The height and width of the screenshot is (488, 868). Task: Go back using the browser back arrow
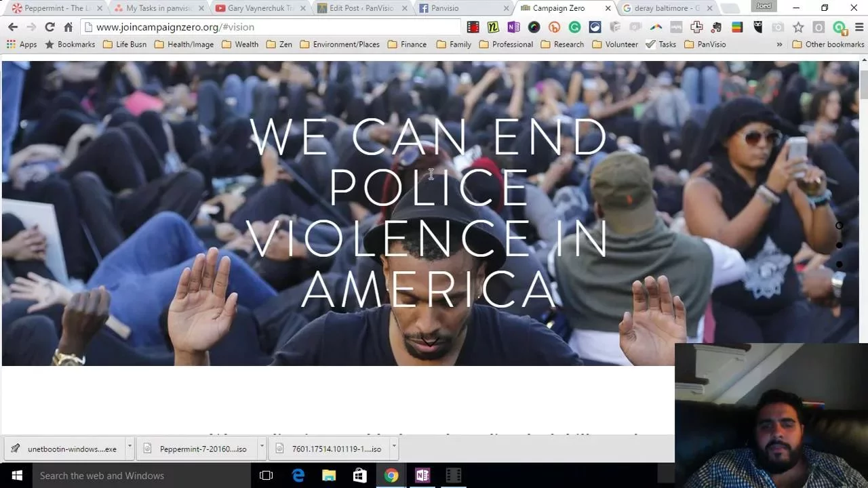point(13,27)
